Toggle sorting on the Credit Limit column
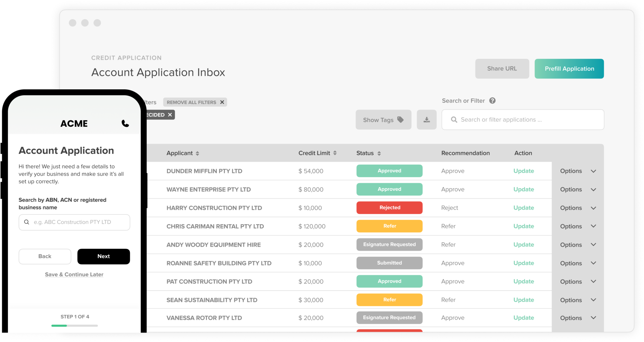This screenshot has width=644, height=342. (x=335, y=153)
